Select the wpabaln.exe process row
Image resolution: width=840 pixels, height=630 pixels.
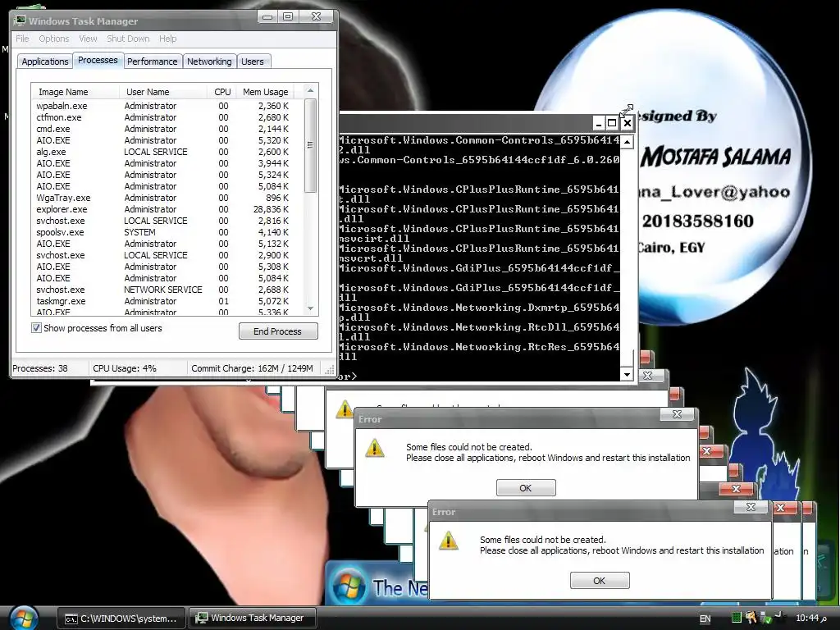(x=167, y=106)
